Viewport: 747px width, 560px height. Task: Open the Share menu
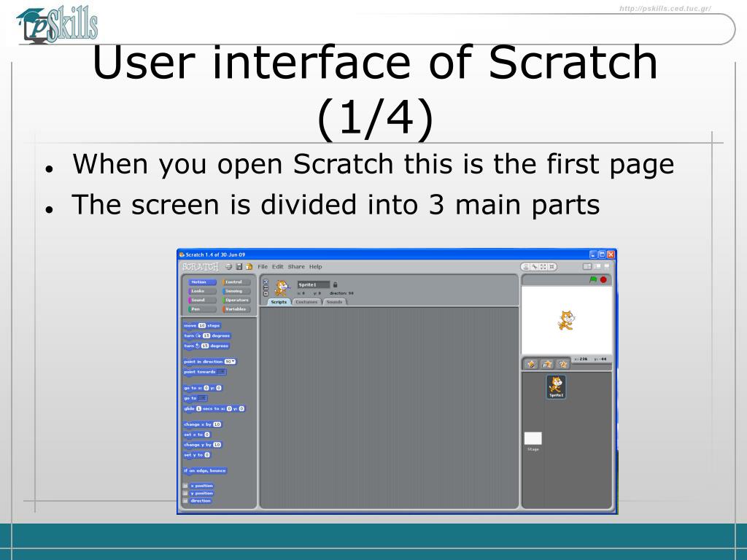click(296, 267)
